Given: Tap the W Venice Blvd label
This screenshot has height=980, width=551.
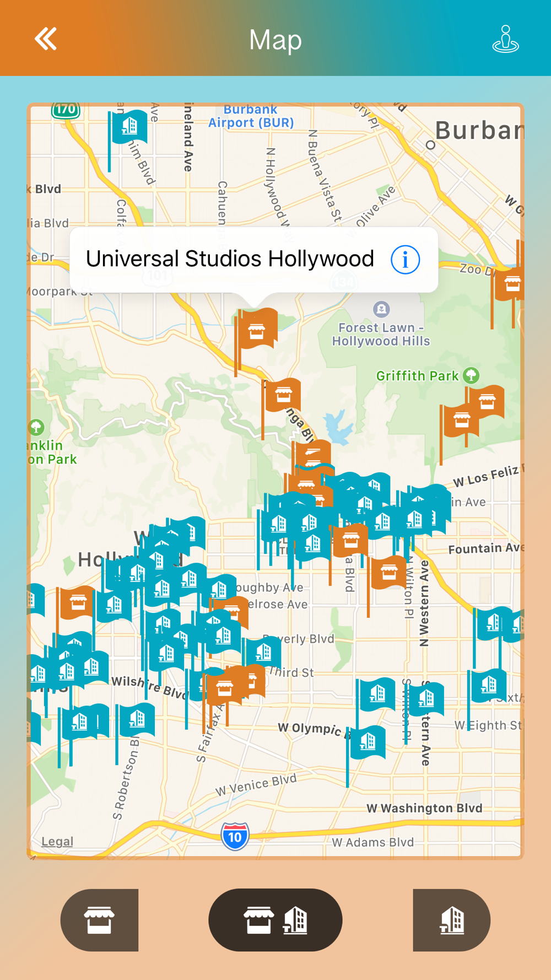Looking at the screenshot, I should click(256, 784).
